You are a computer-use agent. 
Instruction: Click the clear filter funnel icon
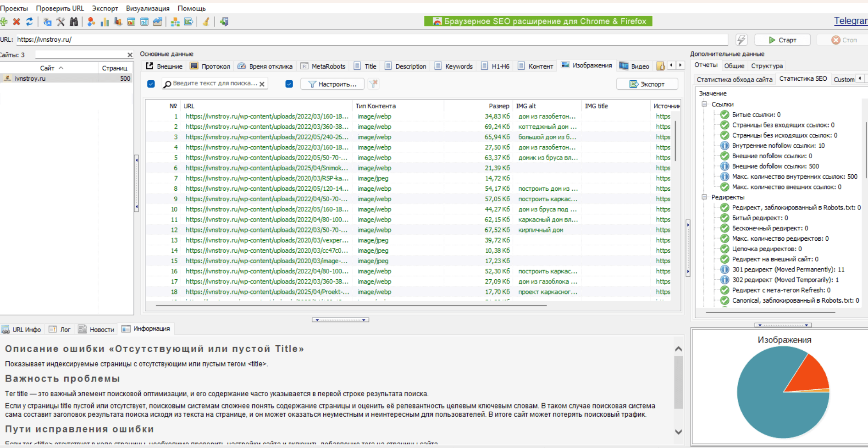pyautogui.click(x=374, y=84)
